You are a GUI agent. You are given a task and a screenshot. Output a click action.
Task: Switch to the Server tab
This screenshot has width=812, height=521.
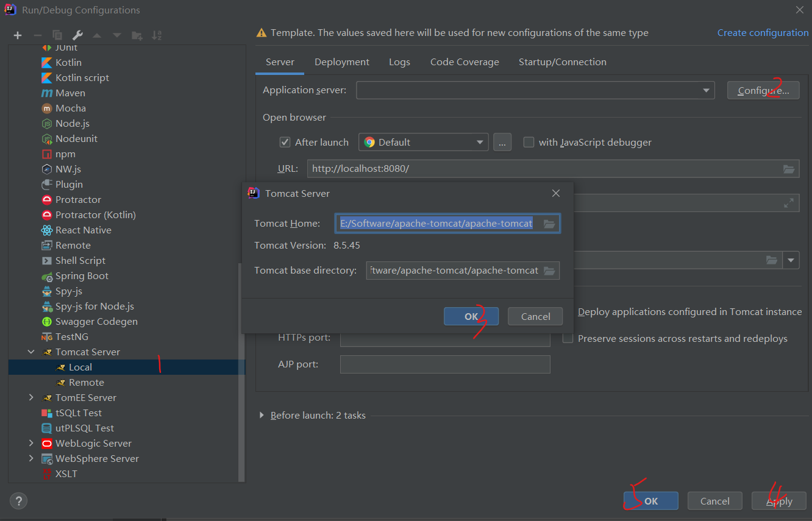pos(280,62)
